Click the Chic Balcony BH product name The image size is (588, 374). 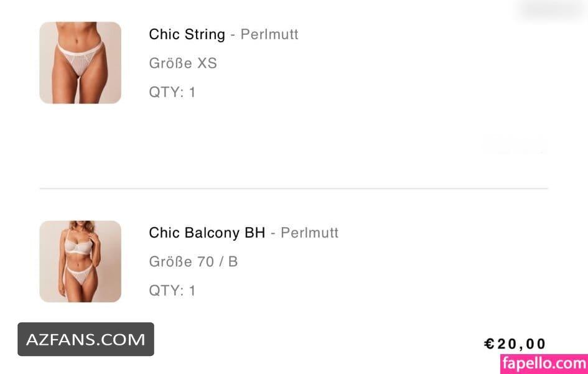pyautogui.click(x=207, y=233)
